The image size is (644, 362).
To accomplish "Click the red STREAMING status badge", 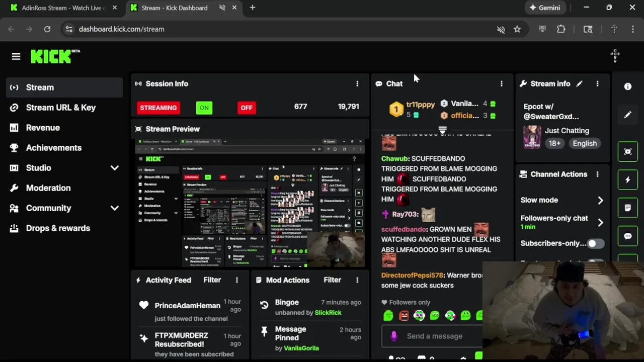I will (158, 108).
